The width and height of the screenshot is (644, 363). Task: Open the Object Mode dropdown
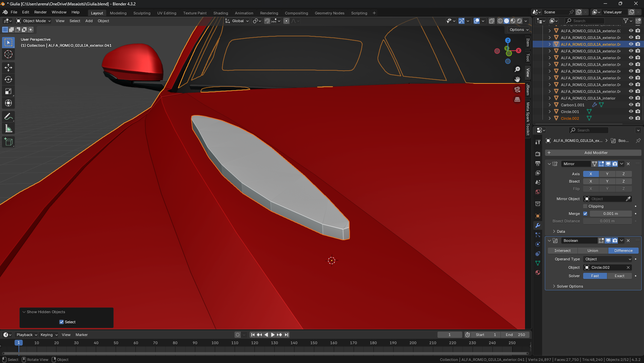34,21
